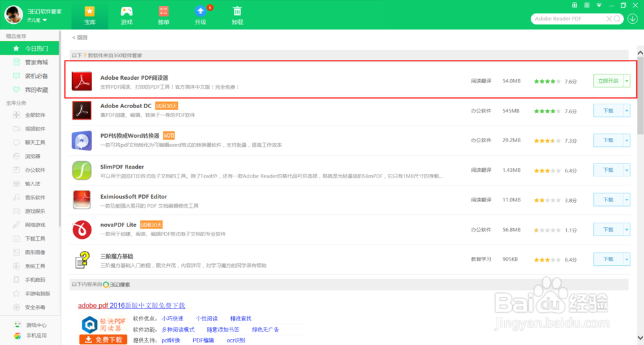The height and width of the screenshot is (345, 644).
Task: Click the scrollbar up arrow on the right
Action: (640, 53)
